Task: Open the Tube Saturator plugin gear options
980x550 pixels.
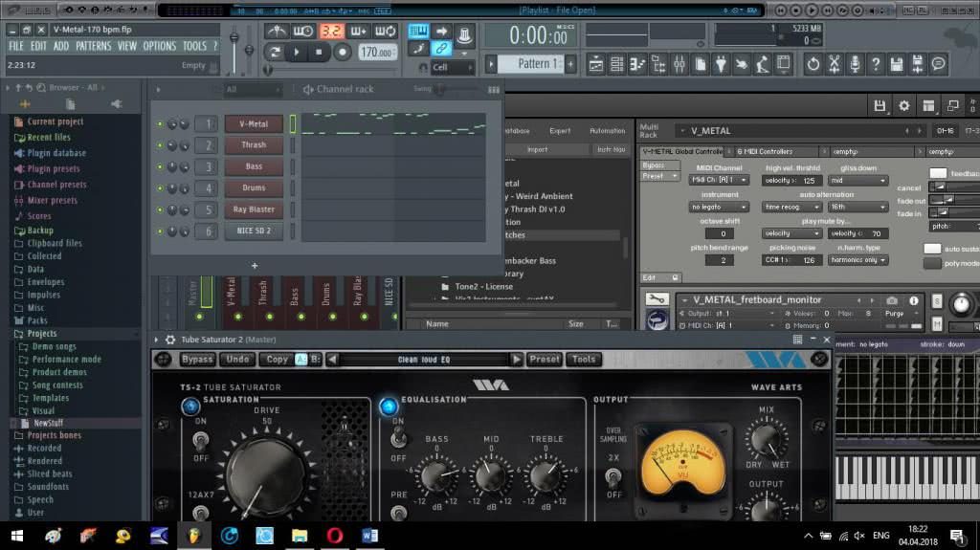Action: pyautogui.click(x=170, y=340)
